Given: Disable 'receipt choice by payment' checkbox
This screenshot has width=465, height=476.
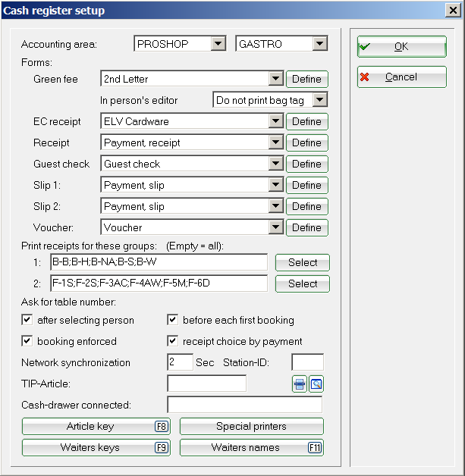Looking at the screenshot, I should [x=173, y=341].
